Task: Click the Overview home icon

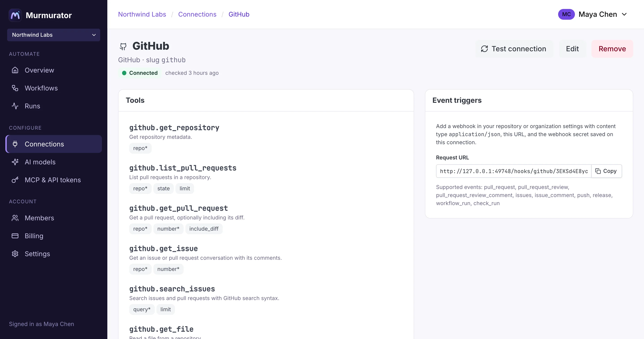Action: (15, 70)
